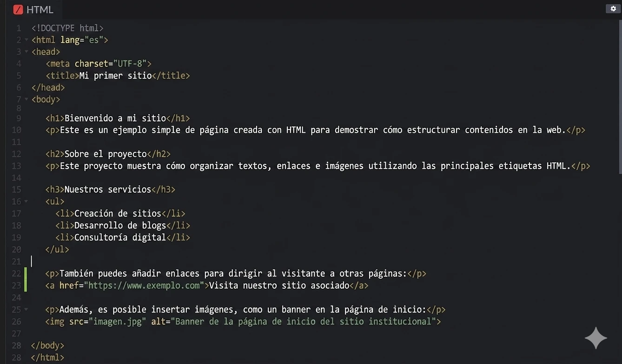622x364 pixels.
Task: Open the HTML editor settings gear
Action: pos(613,8)
